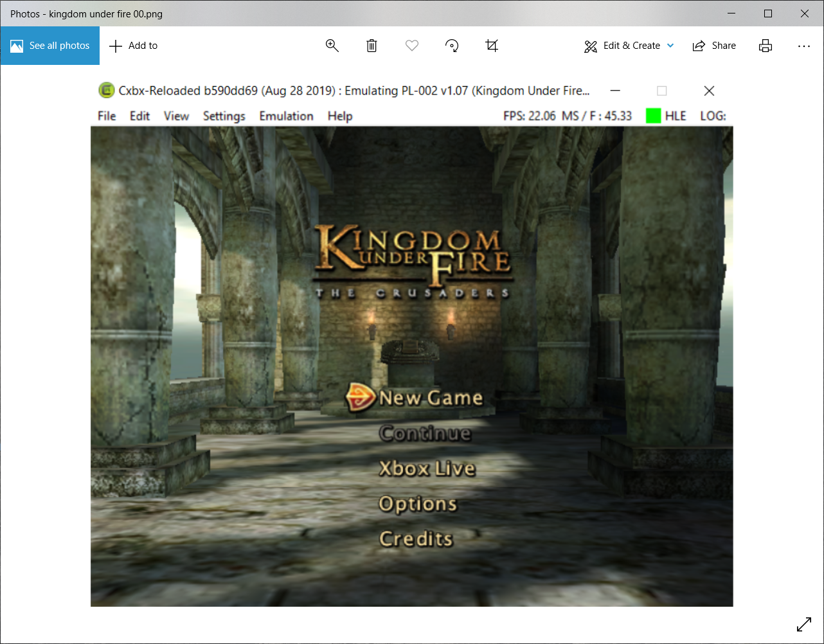
Task: Enter fullscreen using the diagonal arrows icon
Action: 804,624
